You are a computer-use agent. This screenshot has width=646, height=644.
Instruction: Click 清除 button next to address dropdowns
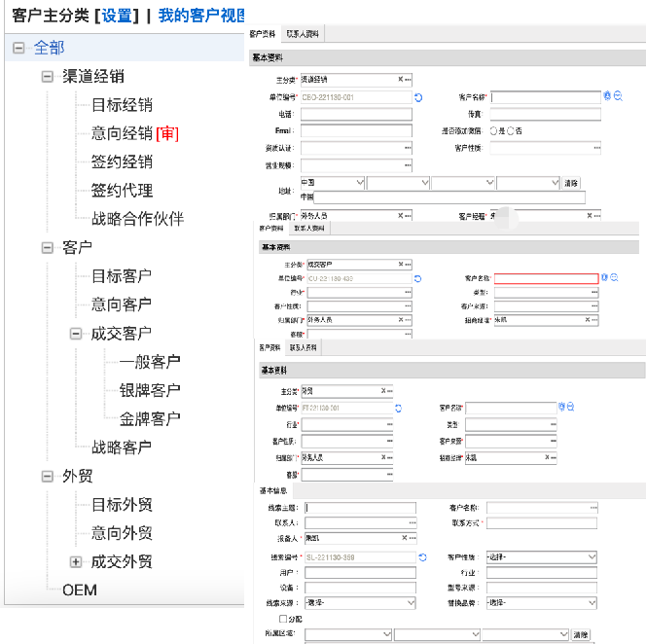[571, 183]
